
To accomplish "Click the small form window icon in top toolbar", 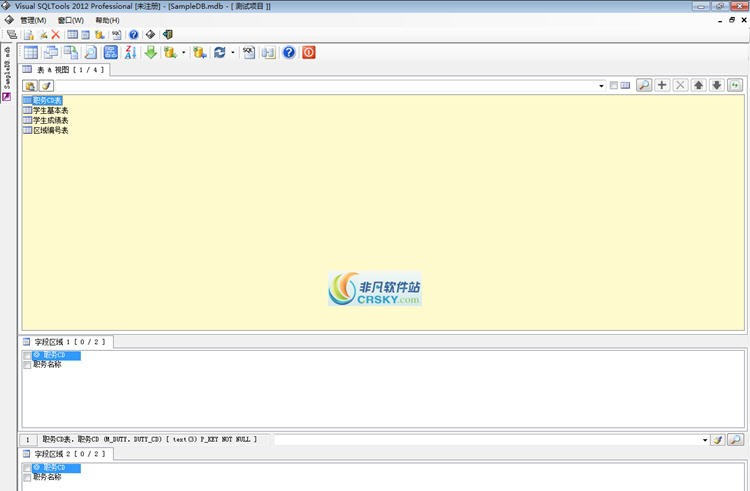I will [85, 34].
